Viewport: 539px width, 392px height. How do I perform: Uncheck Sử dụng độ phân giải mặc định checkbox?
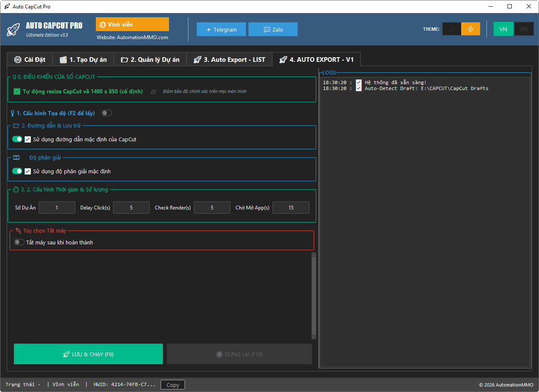pos(28,171)
